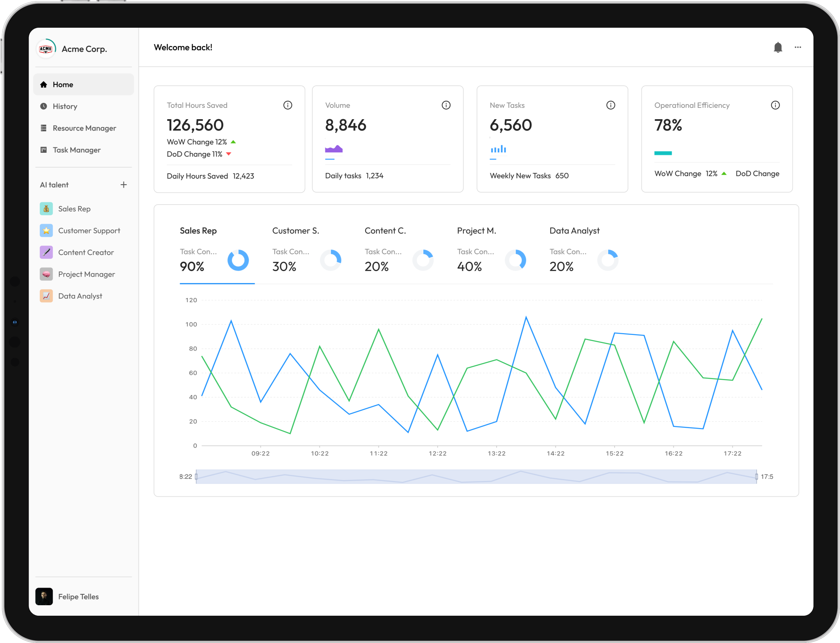Go to Task Manager page

76,150
